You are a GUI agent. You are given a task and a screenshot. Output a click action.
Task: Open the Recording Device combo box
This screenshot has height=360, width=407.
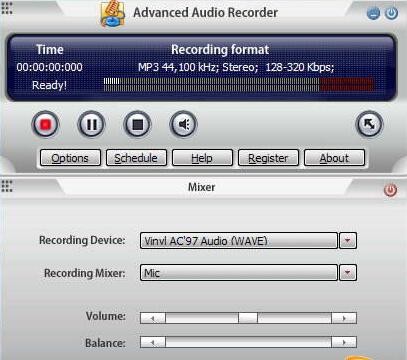[239, 241]
